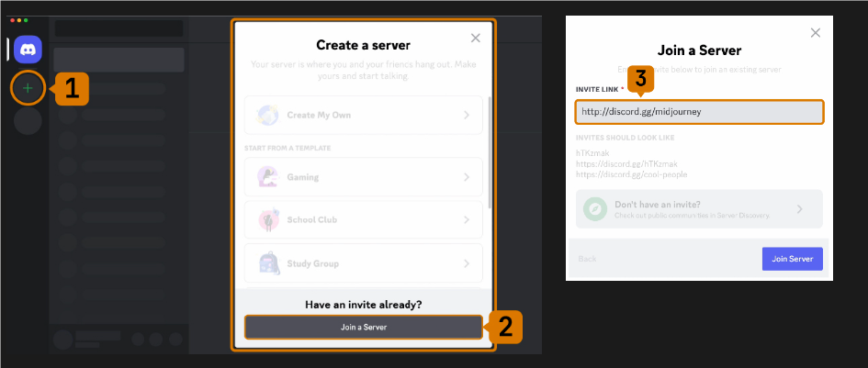Expand the Create My Own chevron
The height and width of the screenshot is (368, 868).
467,115
